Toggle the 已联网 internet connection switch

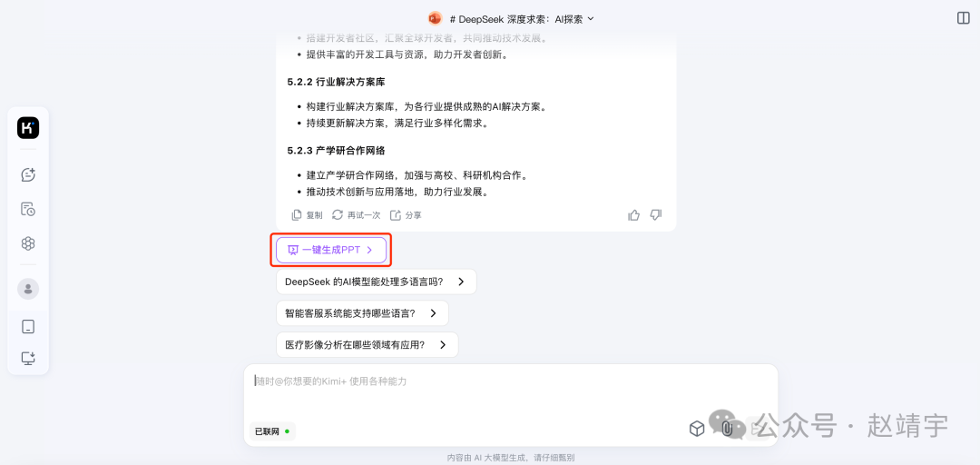pyautogui.click(x=272, y=431)
